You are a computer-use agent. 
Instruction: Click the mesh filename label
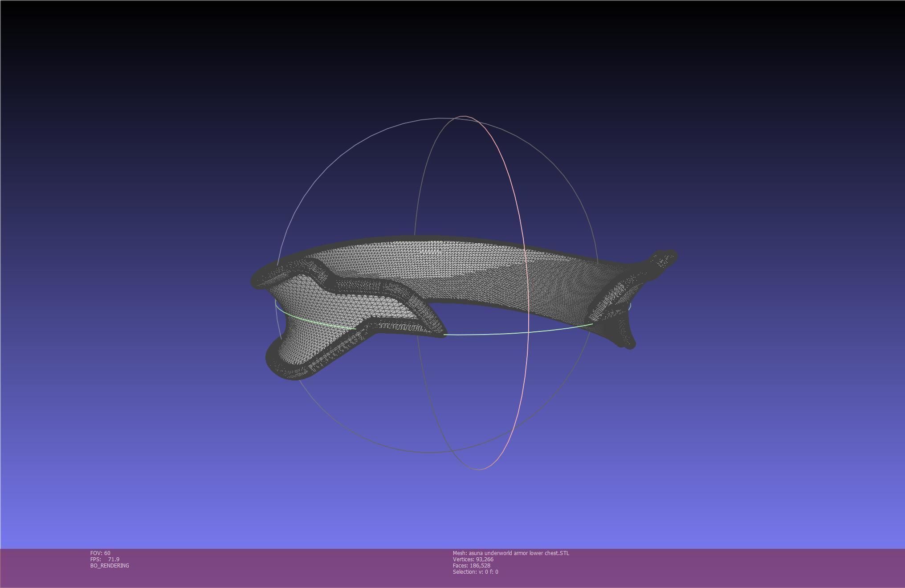511,553
